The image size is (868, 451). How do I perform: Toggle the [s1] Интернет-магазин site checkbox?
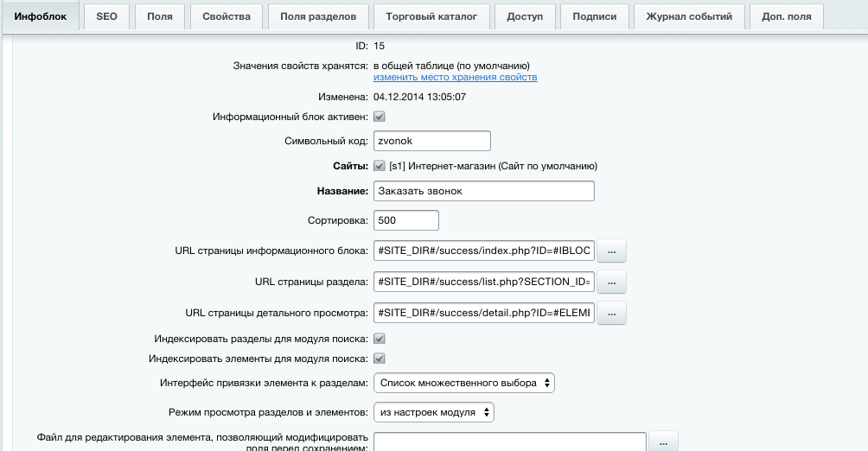380,166
